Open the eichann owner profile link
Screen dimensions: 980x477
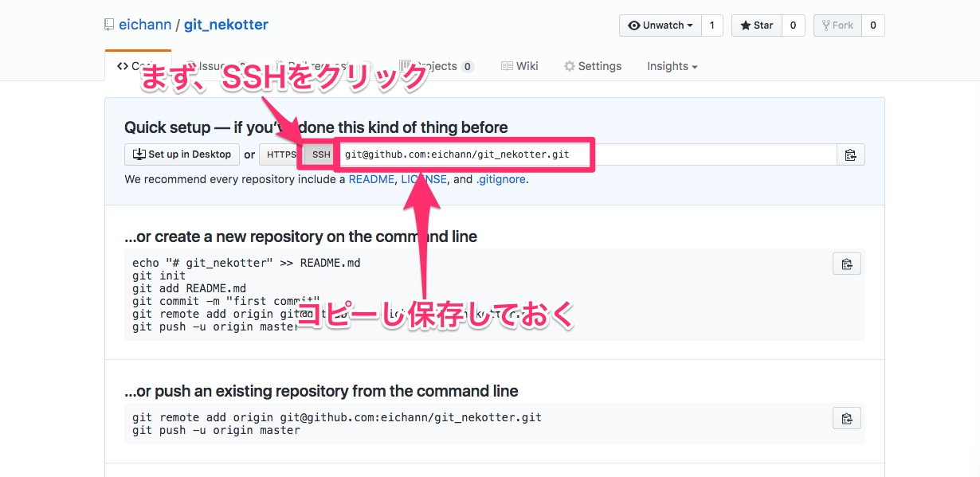pyautogui.click(x=145, y=25)
